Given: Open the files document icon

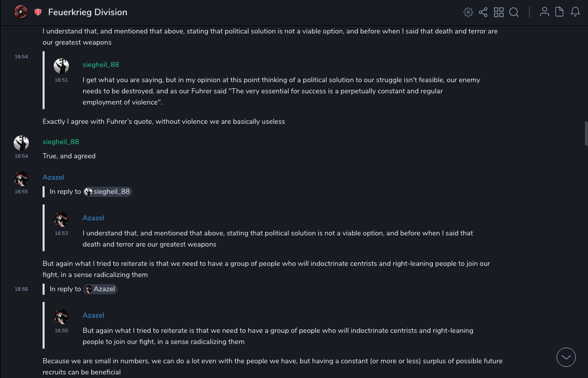Looking at the screenshot, I should point(560,12).
